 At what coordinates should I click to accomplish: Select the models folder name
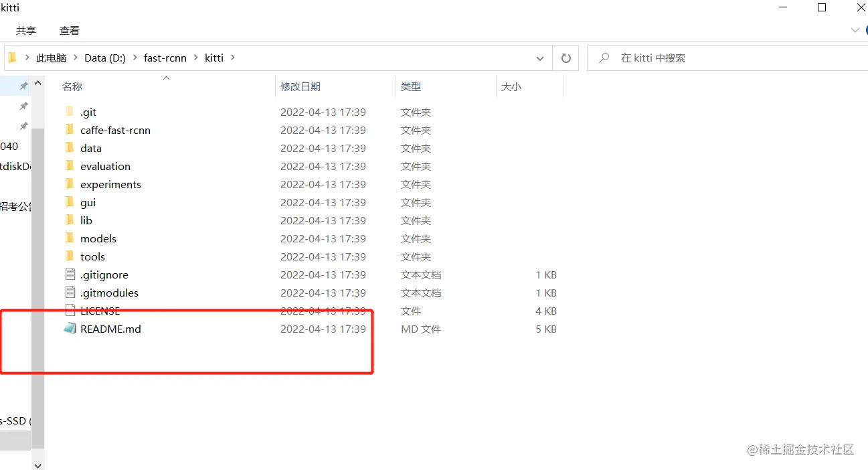[98, 238]
